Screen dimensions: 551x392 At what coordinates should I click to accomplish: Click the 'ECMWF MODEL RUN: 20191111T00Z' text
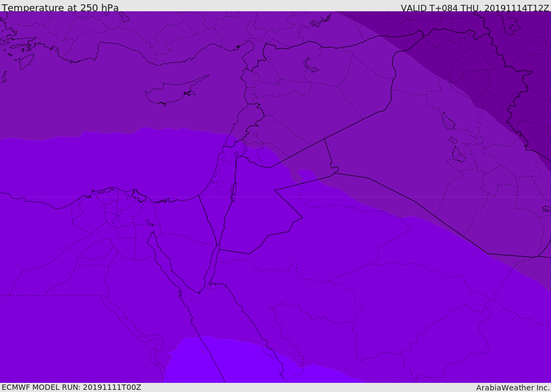(x=72, y=387)
